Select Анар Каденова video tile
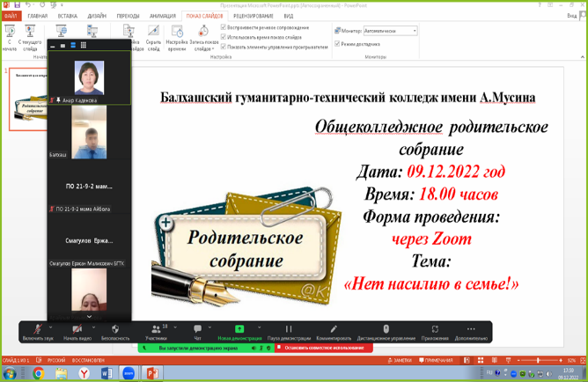This screenshot has width=588, height=382. (89, 78)
